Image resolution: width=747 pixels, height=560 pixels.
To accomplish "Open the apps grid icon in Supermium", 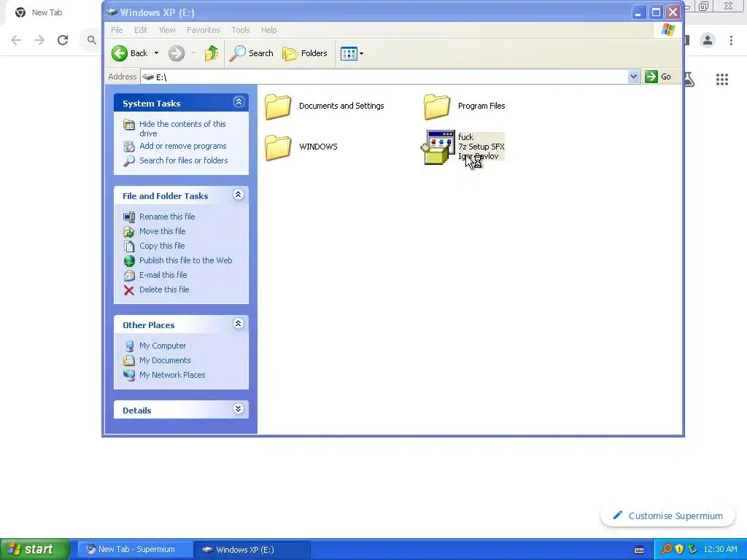I will point(722,79).
